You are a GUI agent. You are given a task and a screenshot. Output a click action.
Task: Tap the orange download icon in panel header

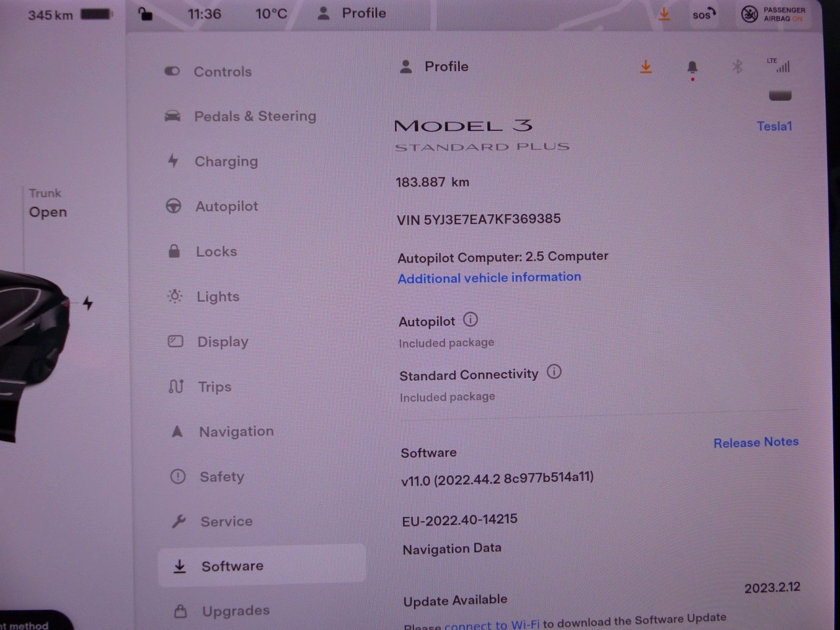click(x=646, y=67)
